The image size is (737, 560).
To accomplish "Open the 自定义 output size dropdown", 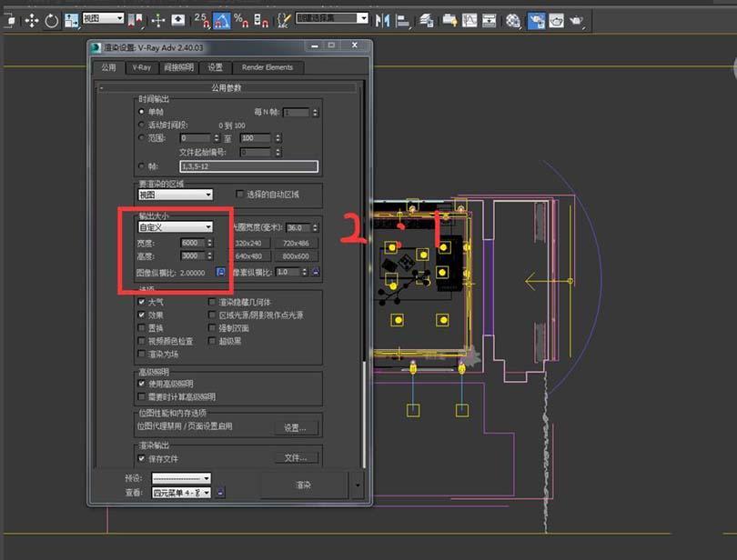I will 175,227.
